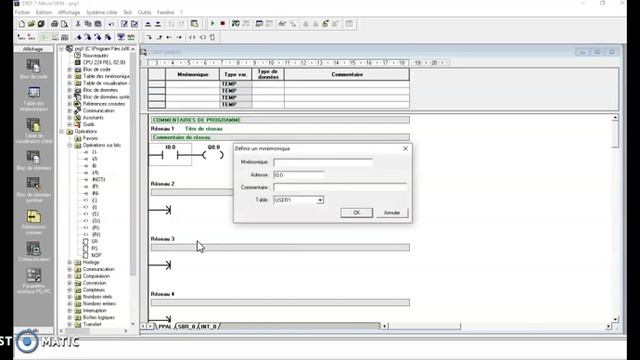
Task: Expand Table des mnémoniques tree node
Action: [70, 76]
